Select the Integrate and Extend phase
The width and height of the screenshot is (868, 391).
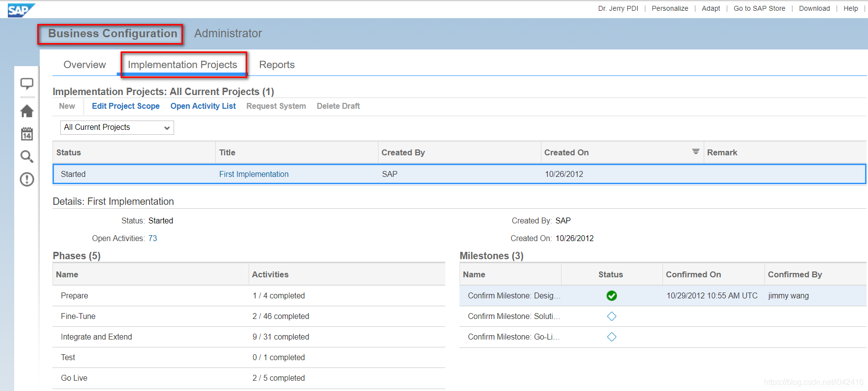click(x=249, y=337)
